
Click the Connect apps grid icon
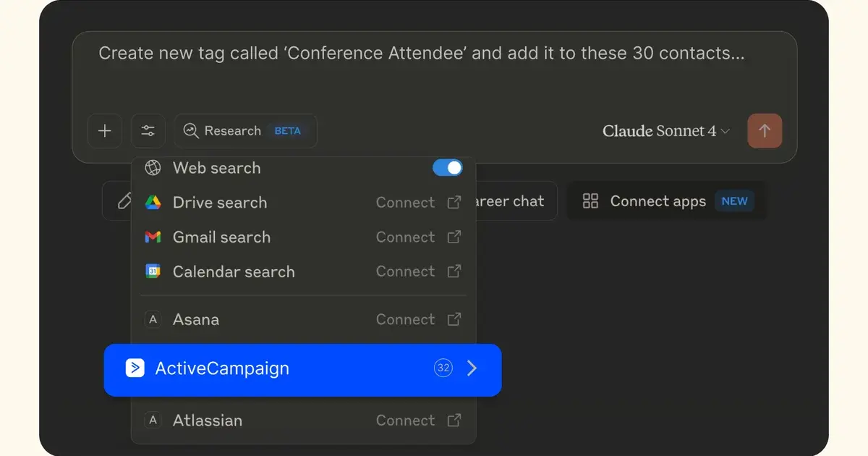[590, 201]
